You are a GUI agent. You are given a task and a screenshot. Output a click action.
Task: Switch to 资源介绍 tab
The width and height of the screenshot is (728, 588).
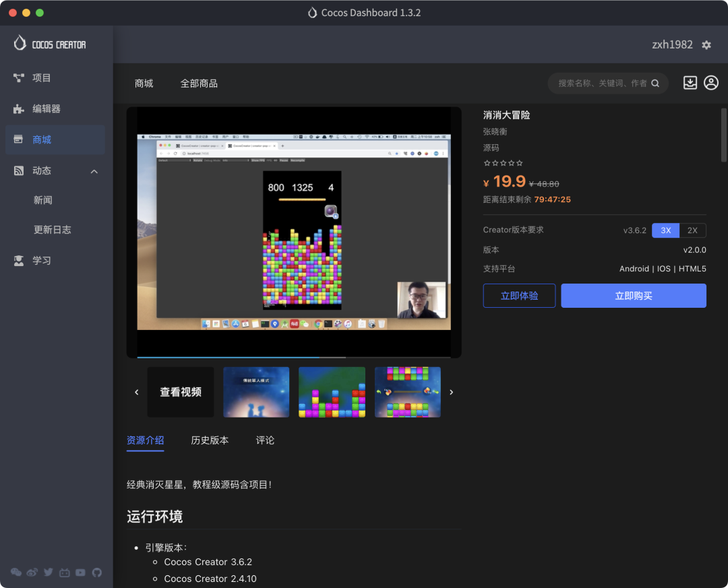[146, 440]
